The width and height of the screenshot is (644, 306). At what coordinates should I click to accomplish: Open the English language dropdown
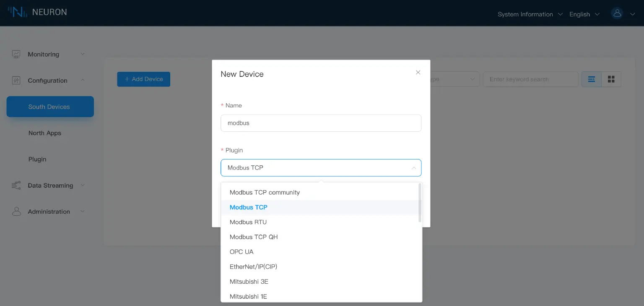coord(579,14)
